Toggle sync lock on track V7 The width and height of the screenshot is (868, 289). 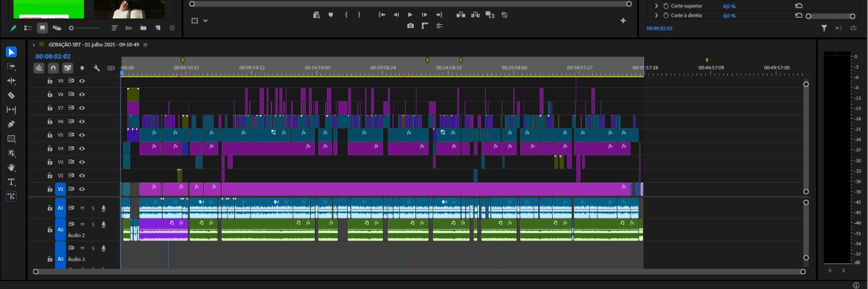71,108
